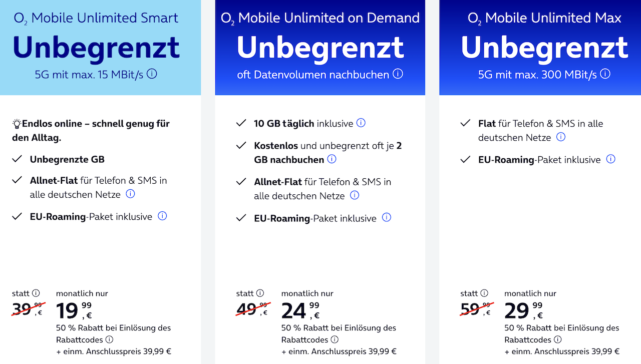Open info icon beside Datenvolumen nachbuchen

point(398,74)
